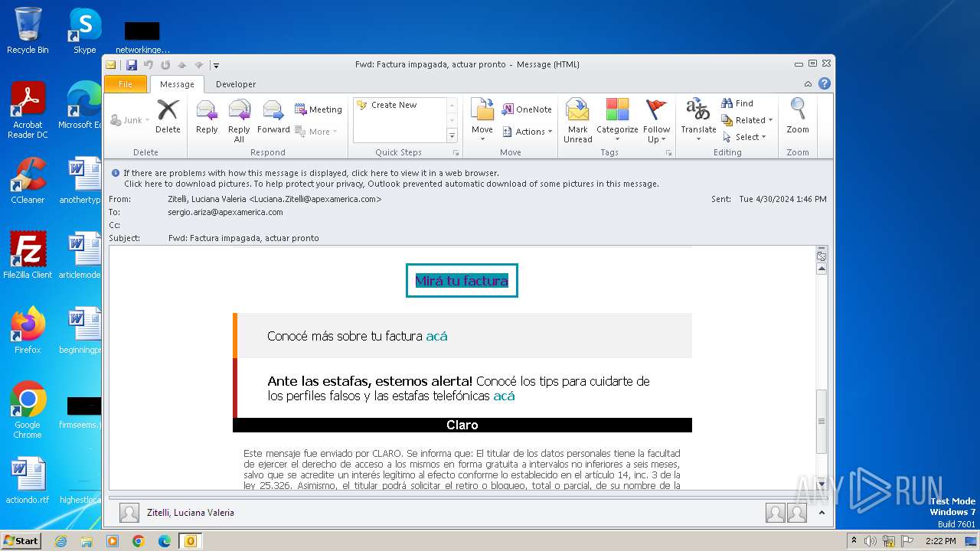Switch to the Developer tab
The height and width of the screenshot is (551, 980).
(x=236, y=84)
